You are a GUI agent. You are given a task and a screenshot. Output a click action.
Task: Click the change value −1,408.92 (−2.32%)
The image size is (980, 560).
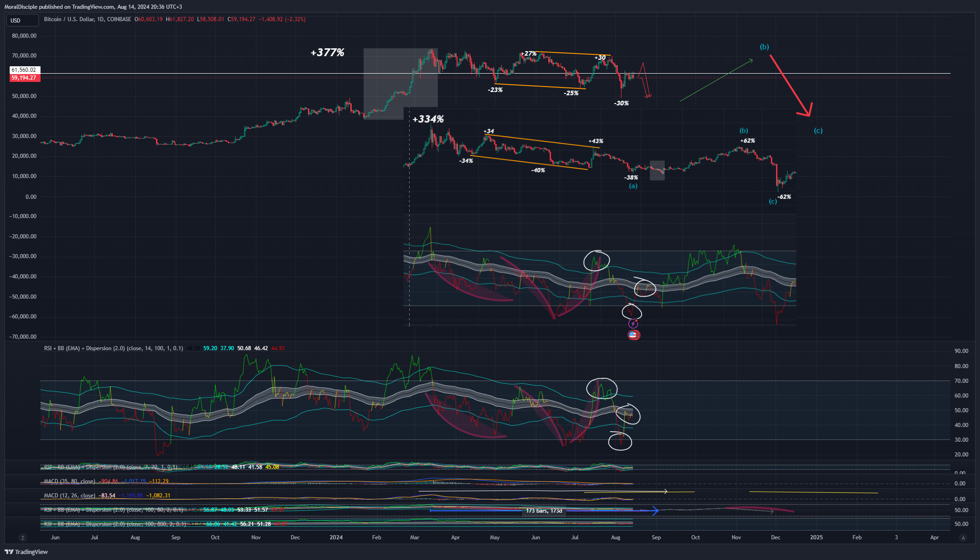[x=282, y=19]
